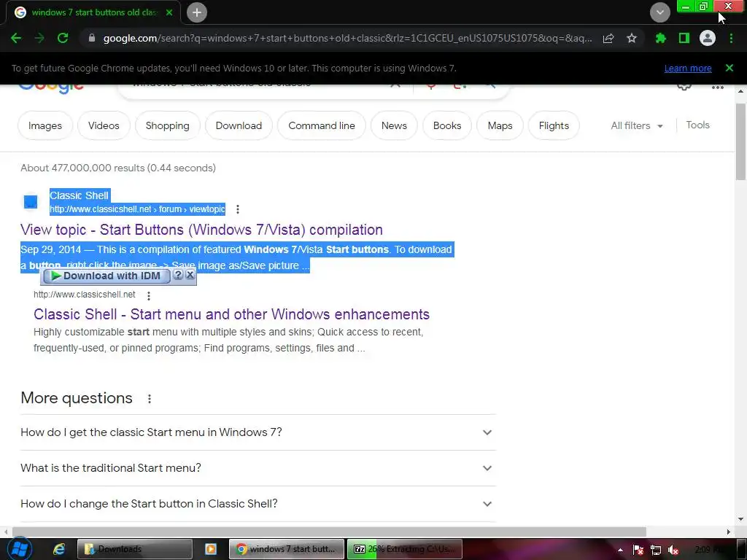
Task: Select the Shopping filter chip
Action: coord(167,125)
